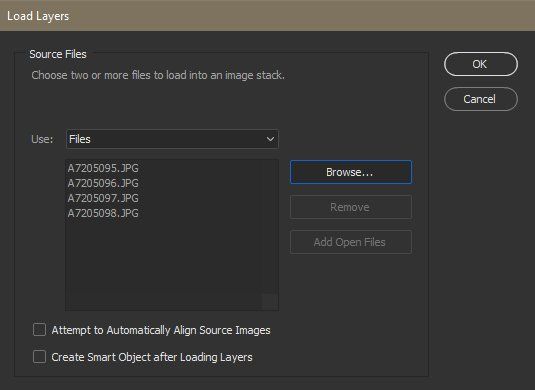This screenshot has width=535, height=390.
Task: Select A7205096.JPG in the file list
Action: 103,183
